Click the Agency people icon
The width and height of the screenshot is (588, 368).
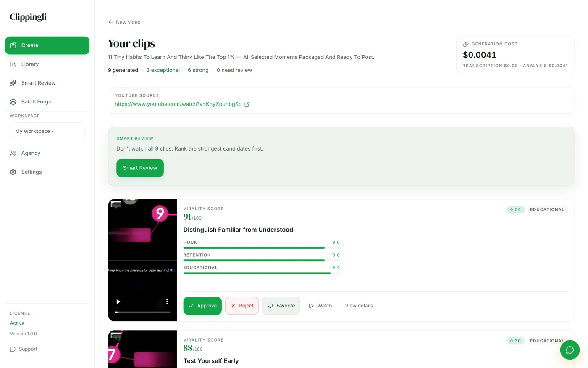(13, 154)
